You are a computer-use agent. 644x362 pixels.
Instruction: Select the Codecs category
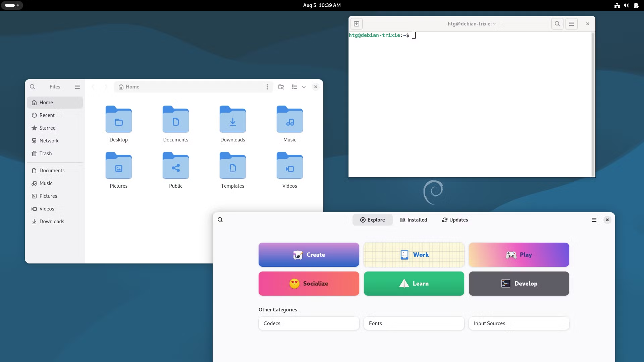(x=309, y=323)
